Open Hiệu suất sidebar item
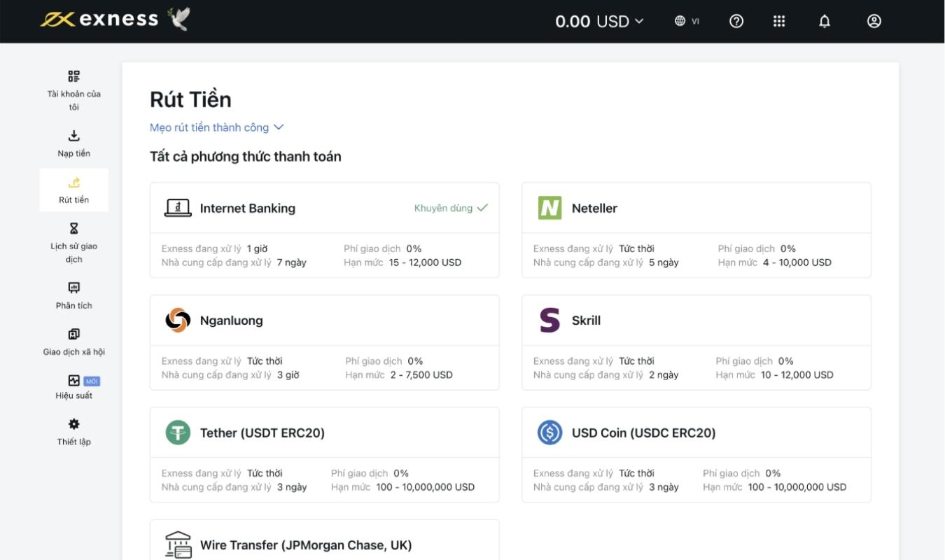This screenshot has height=560, width=945. (74, 387)
